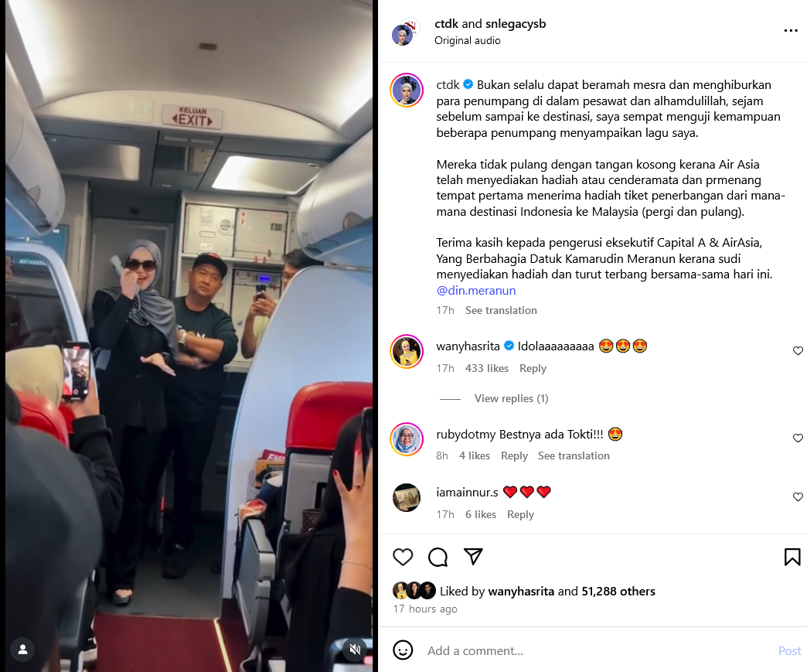The width and height of the screenshot is (807, 672).
Task: Unmute the video audio
Action: point(355,650)
